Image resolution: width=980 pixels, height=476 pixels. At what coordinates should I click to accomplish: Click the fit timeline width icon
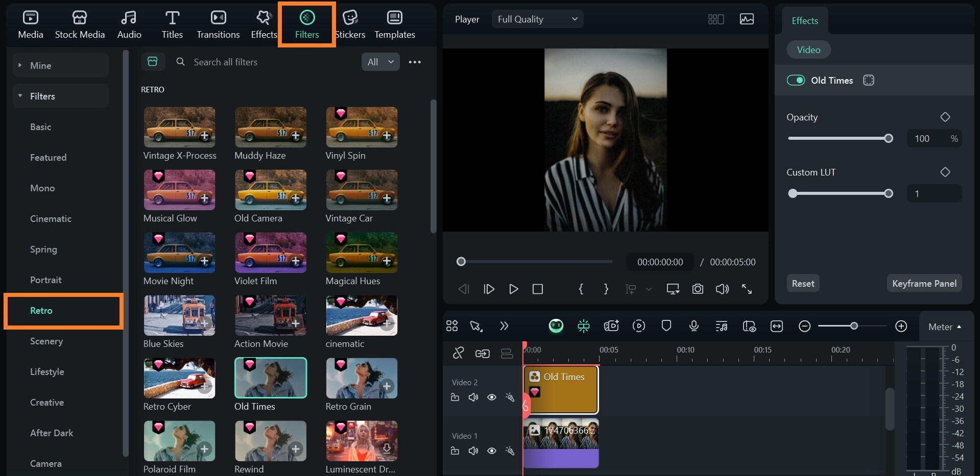pos(777,326)
